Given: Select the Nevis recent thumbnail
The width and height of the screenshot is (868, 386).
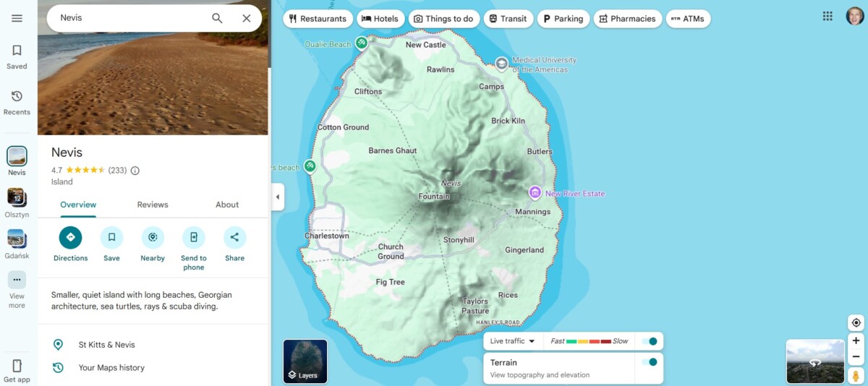Looking at the screenshot, I should pyautogui.click(x=17, y=156).
